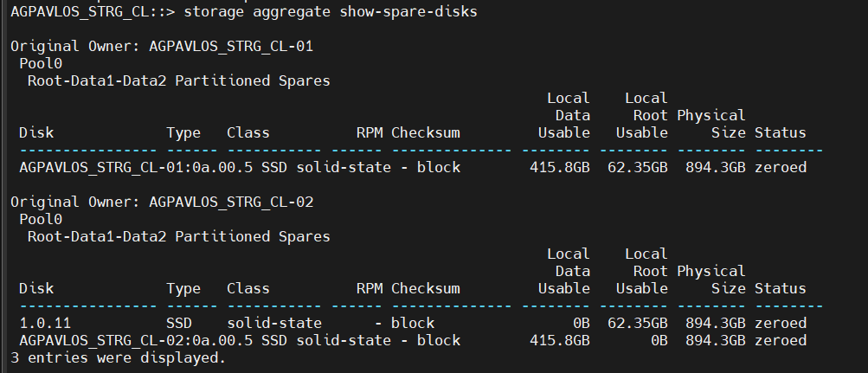
Task: Click the 415.8GB value for the CL-01 disk
Action: pyautogui.click(x=559, y=167)
